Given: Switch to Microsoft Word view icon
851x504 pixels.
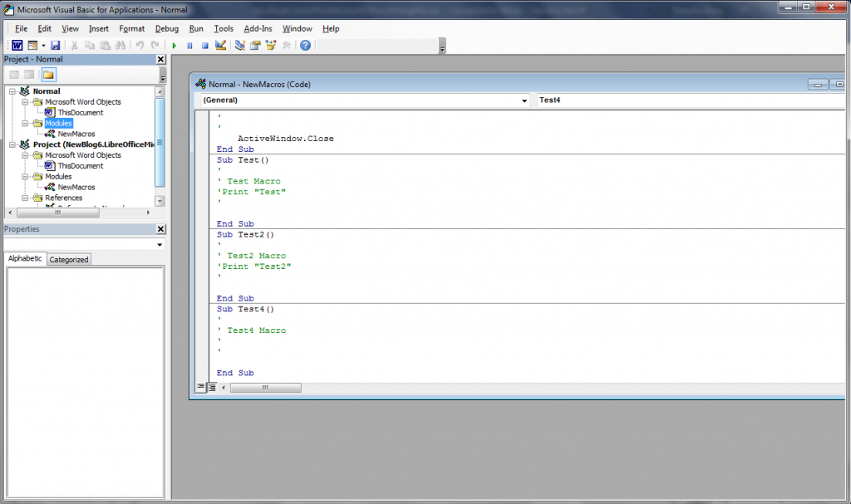Looking at the screenshot, I should click(x=17, y=45).
